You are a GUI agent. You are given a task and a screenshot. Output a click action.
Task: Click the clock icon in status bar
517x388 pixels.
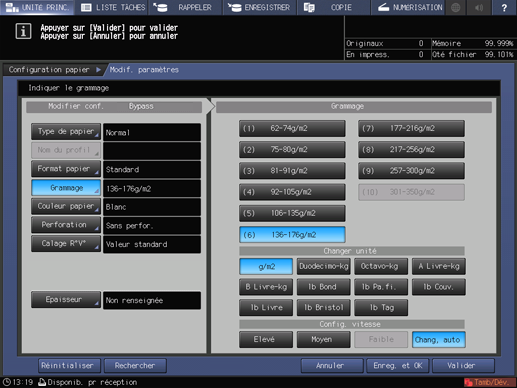[6, 382]
